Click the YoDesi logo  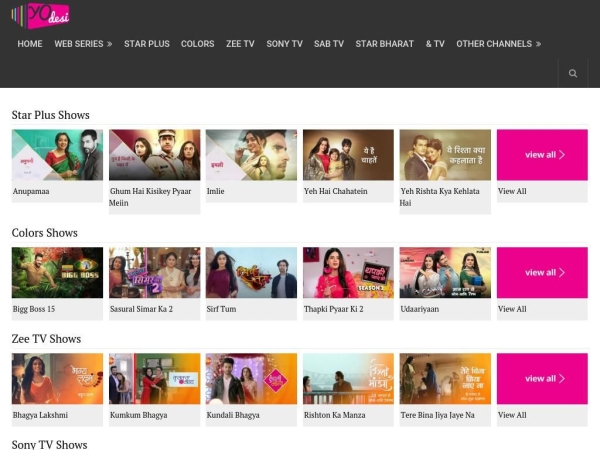40,16
